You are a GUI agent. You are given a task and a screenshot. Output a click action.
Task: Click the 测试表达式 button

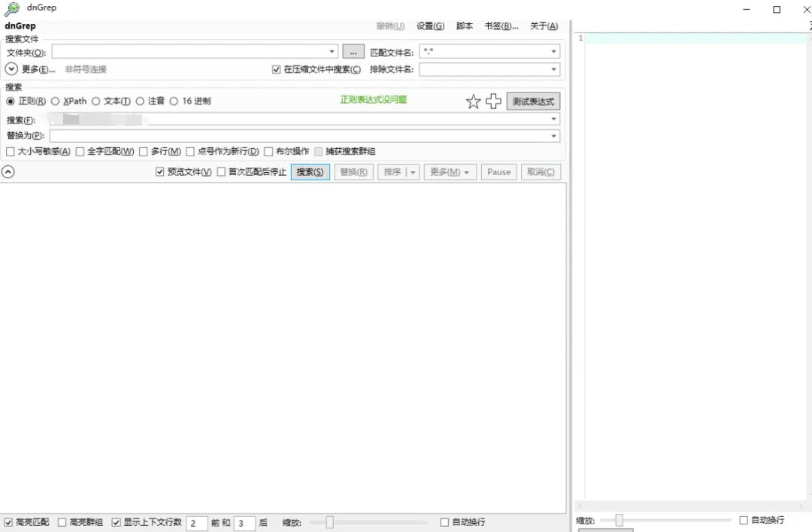(x=533, y=101)
